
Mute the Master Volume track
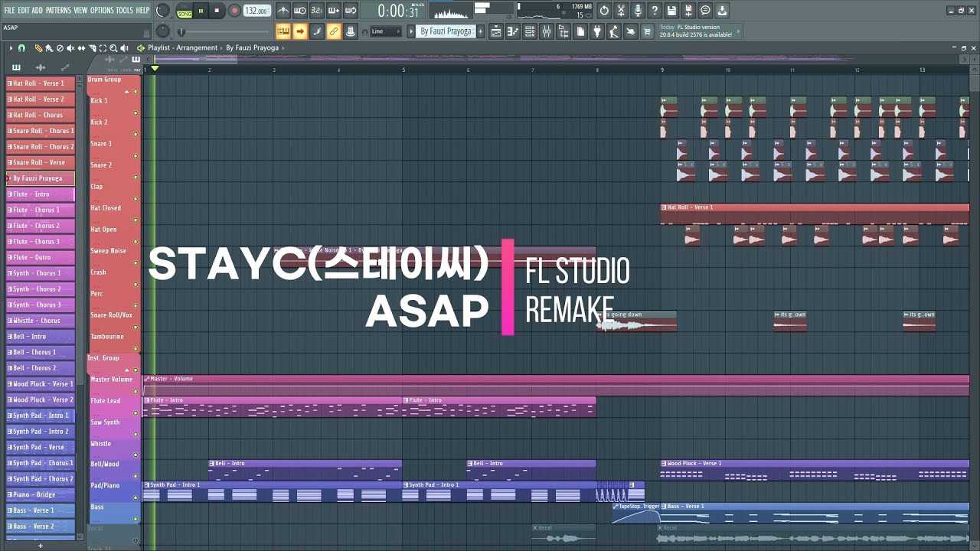point(136,392)
